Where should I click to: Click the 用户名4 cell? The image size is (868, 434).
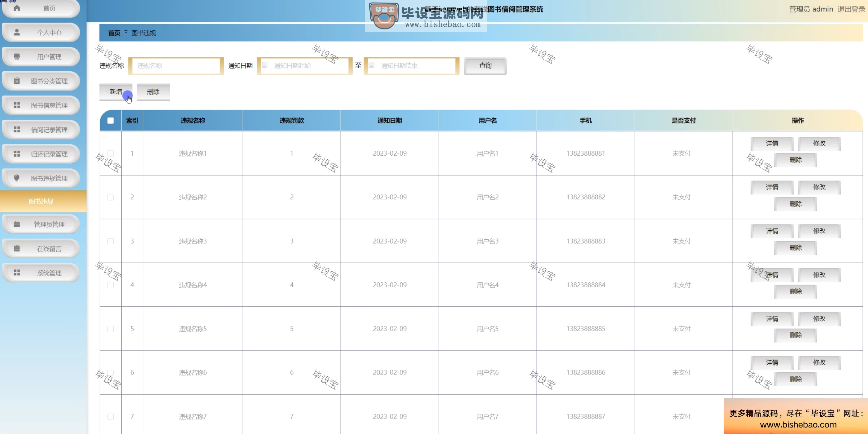(x=488, y=285)
